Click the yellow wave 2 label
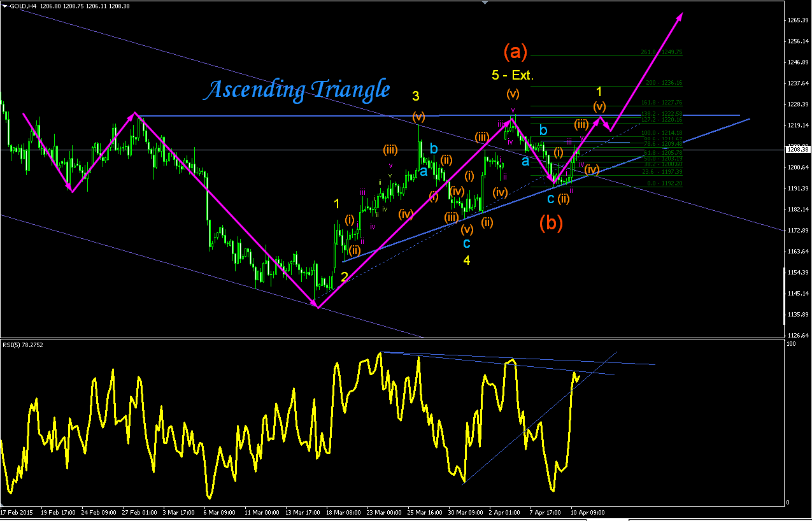Viewport: 812px width, 521px height. 344,276
